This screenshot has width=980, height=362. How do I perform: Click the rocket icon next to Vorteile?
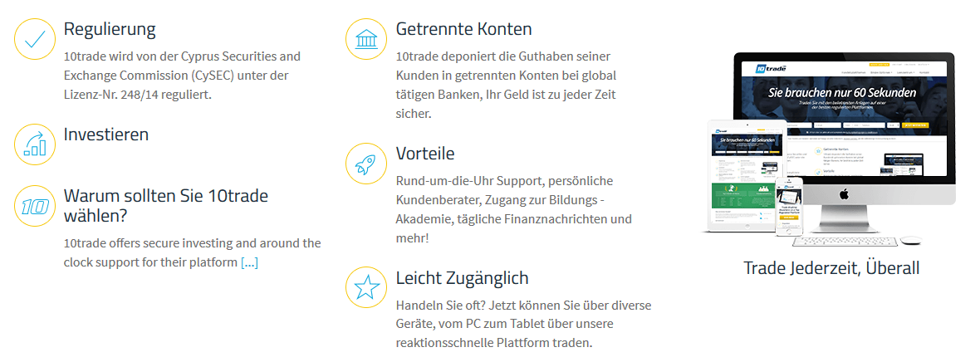(367, 164)
